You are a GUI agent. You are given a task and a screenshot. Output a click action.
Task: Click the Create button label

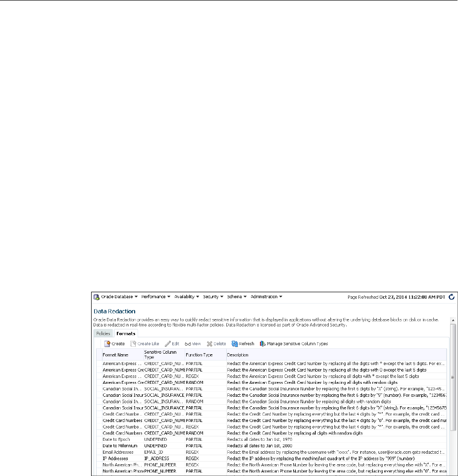(118, 344)
